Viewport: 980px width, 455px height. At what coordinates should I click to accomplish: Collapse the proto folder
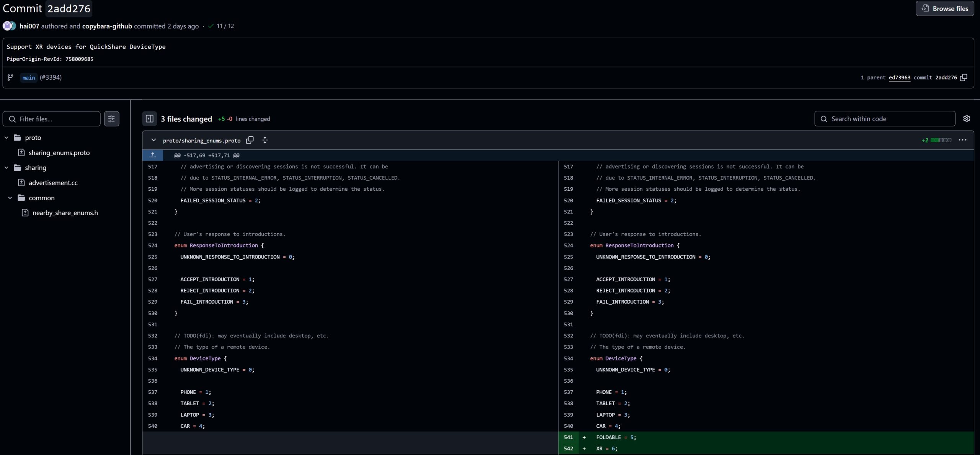7,137
